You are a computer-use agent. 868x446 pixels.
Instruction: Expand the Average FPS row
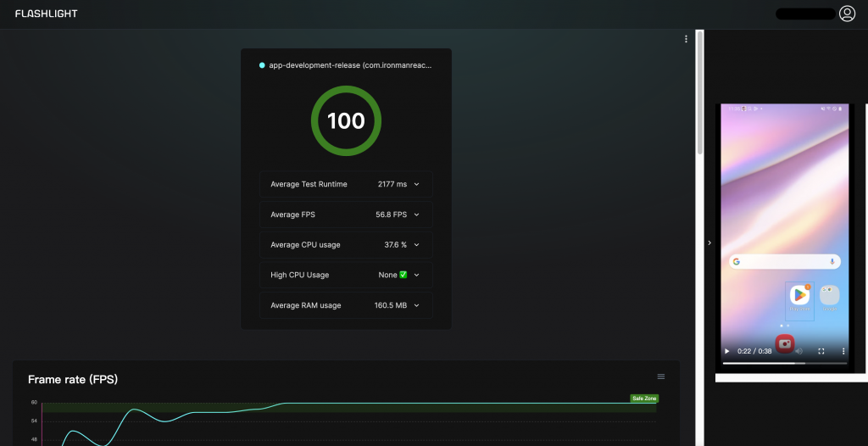pyautogui.click(x=346, y=215)
